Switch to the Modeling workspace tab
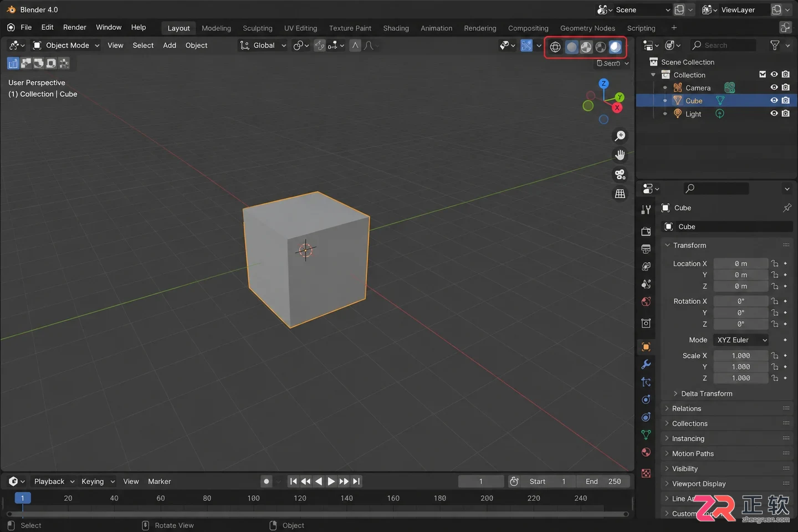798x532 pixels. point(216,28)
